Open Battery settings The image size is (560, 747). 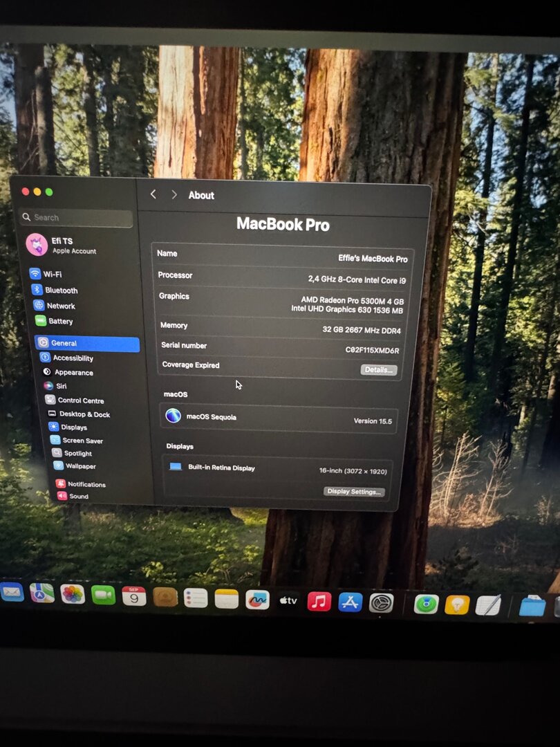[x=54, y=321]
